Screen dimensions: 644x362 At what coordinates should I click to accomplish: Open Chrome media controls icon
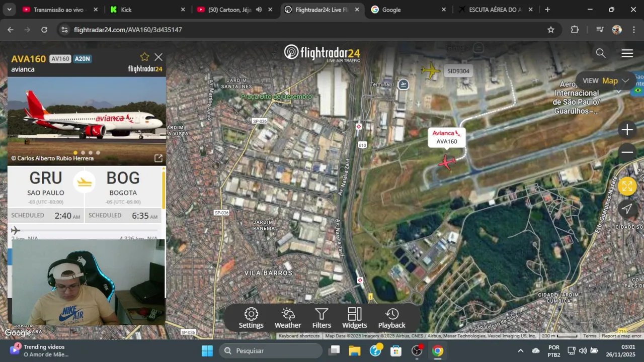599,30
